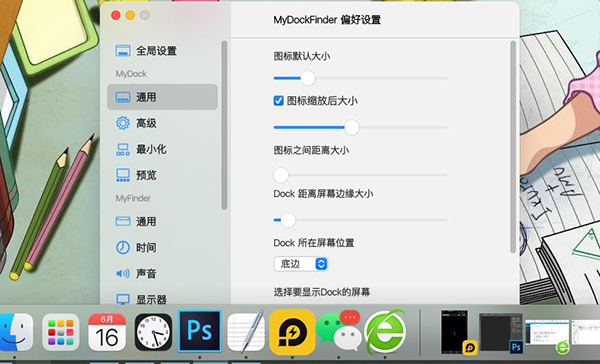This screenshot has height=364, width=600.
Task: Click the MyDockFinder 偏好设置 title
Action: pyautogui.click(x=327, y=20)
